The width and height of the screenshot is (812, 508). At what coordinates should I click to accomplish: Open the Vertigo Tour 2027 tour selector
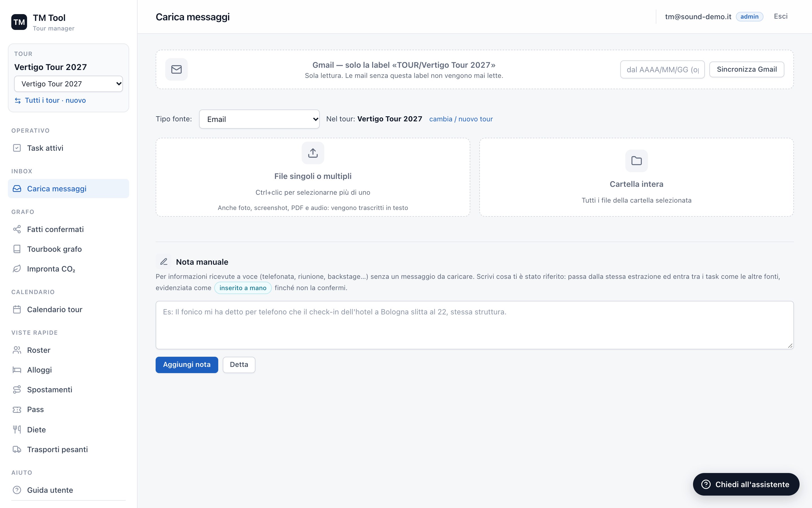69,84
